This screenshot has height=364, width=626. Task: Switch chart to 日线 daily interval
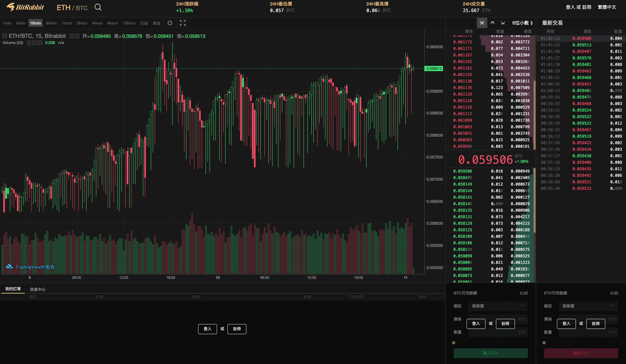[144, 23]
